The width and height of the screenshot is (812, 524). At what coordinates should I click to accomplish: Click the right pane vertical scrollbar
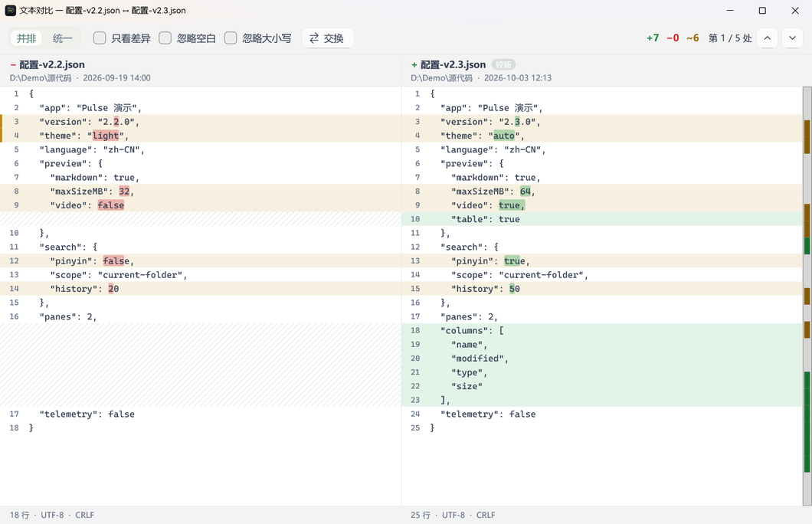click(807, 296)
